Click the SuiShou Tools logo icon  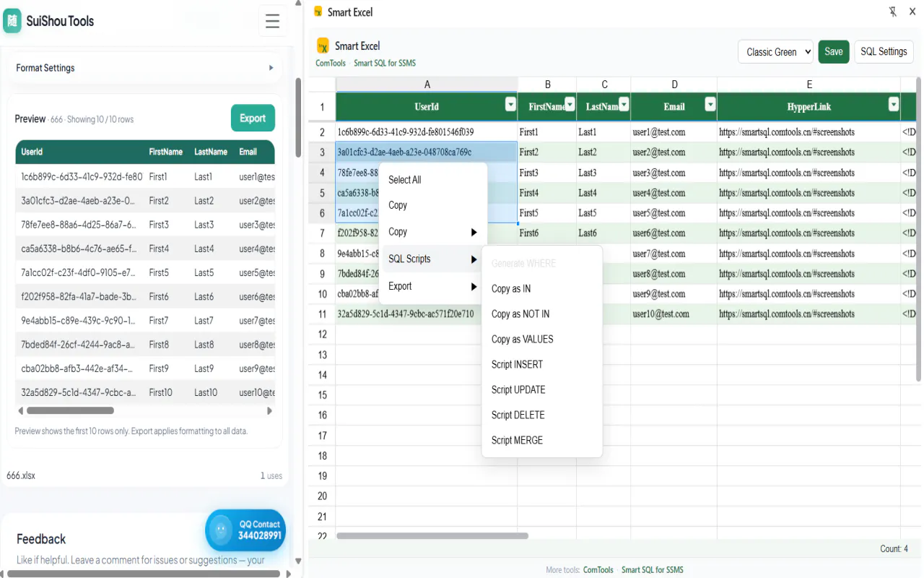tap(12, 21)
